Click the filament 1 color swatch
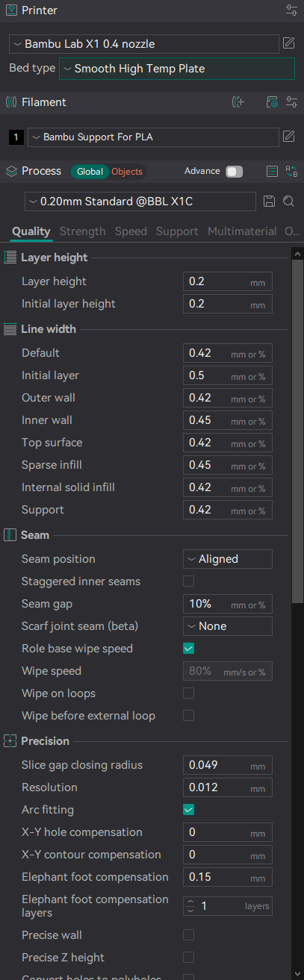The height and width of the screenshot is (980, 304). (16, 137)
